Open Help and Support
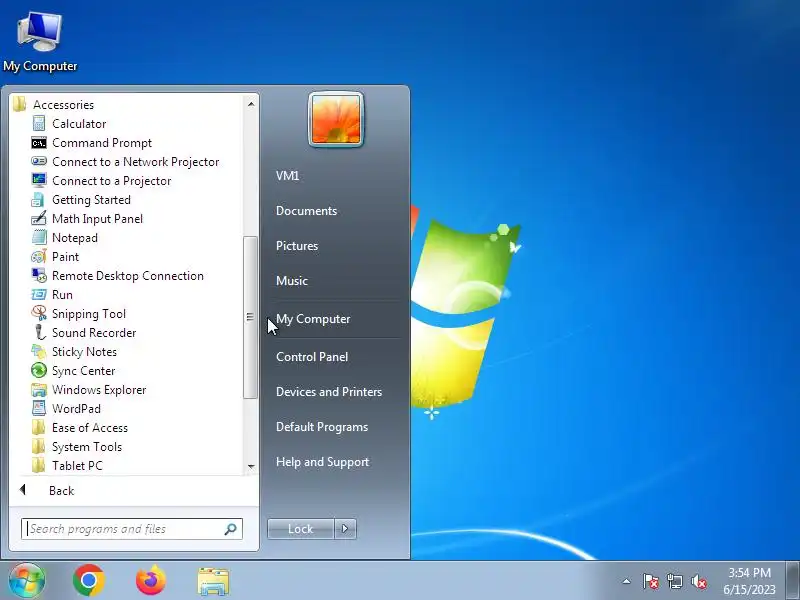This screenshot has width=800, height=600. (x=322, y=462)
